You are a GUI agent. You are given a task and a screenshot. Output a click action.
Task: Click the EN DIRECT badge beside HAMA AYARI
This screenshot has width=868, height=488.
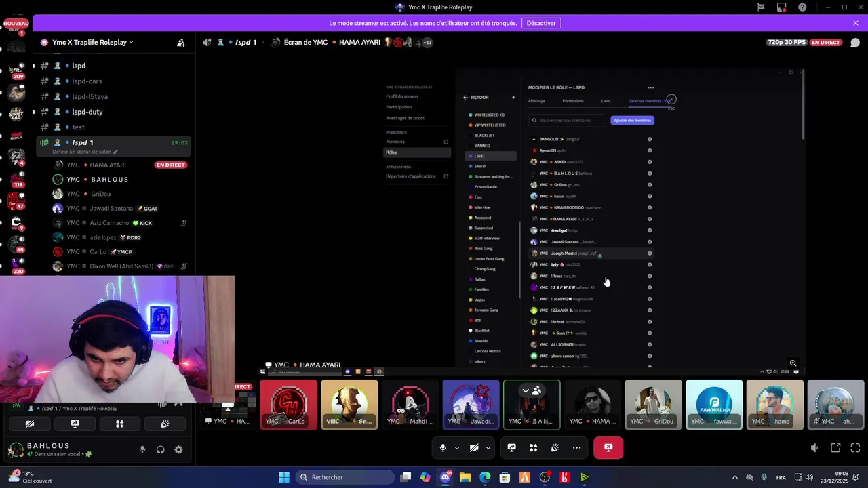[170, 165]
